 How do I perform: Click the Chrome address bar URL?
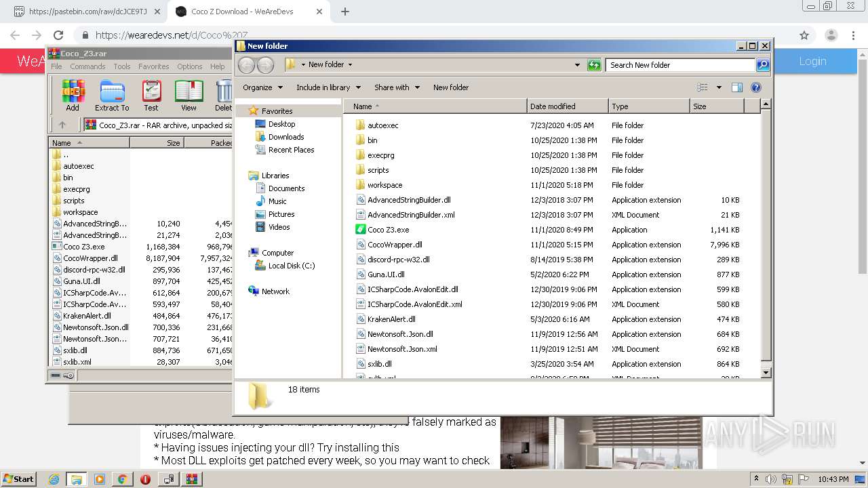coord(172,35)
